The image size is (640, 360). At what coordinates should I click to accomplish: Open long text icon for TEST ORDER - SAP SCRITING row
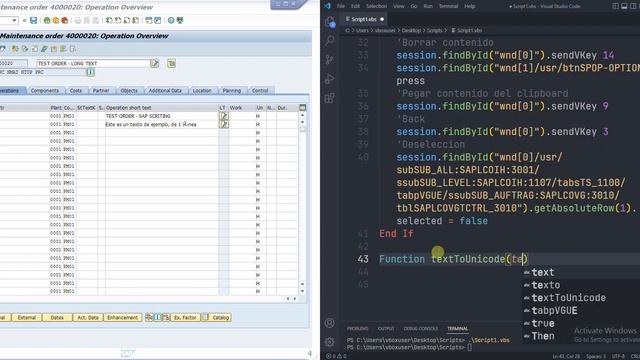pyautogui.click(x=223, y=116)
